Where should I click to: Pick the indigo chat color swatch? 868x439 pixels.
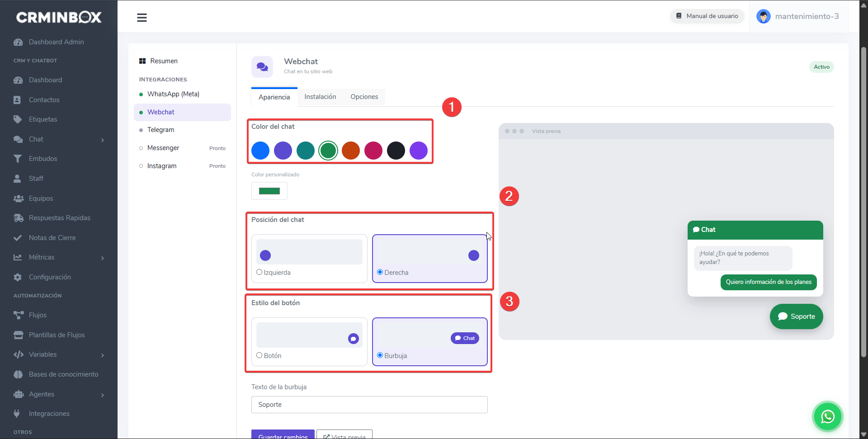click(x=283, y=151)
